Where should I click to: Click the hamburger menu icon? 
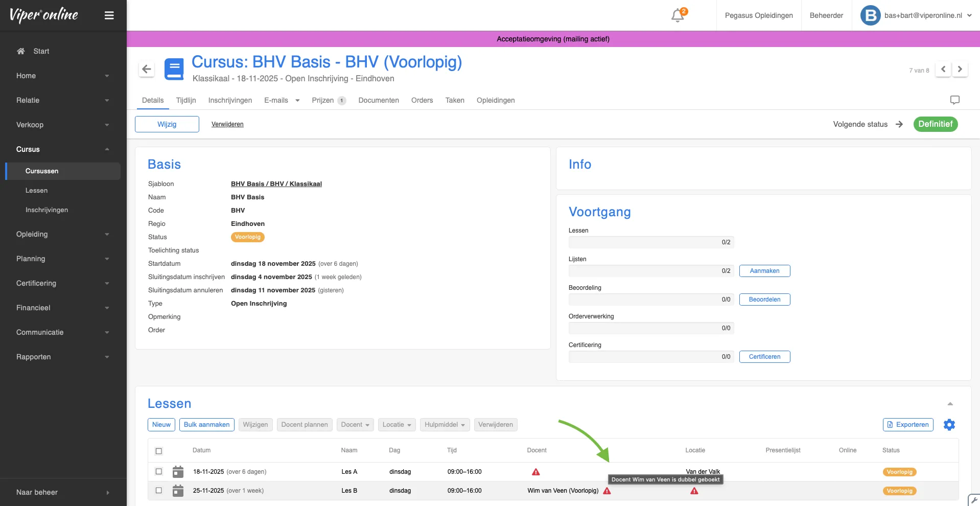[109, 15]
